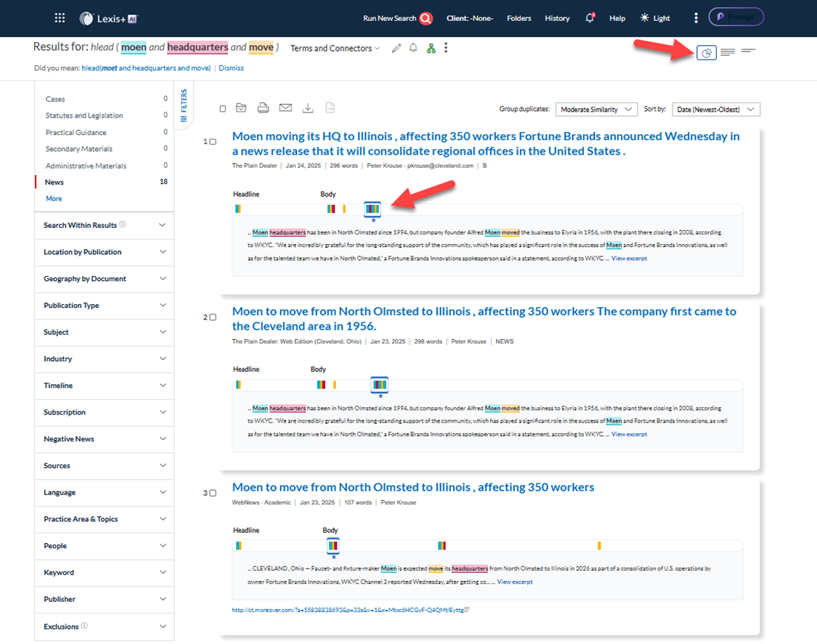Screen dimensions: 817x644
Task: Expand the Search Within Results filter
Action: click(104, 225)
